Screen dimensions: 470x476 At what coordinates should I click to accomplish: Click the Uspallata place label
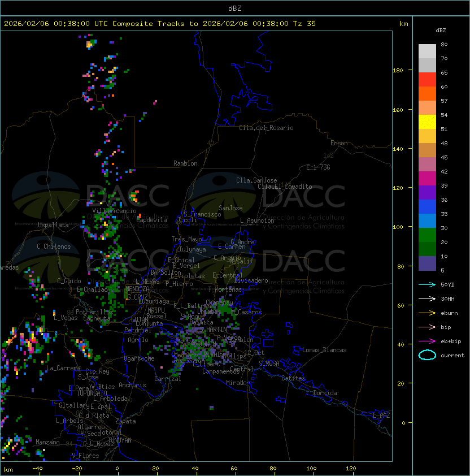click(x=54, y=225)
